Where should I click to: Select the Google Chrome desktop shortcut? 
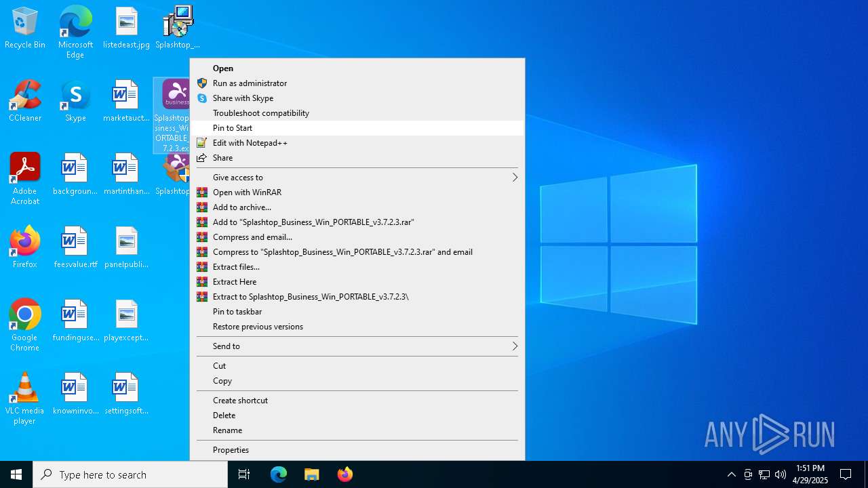25,325
